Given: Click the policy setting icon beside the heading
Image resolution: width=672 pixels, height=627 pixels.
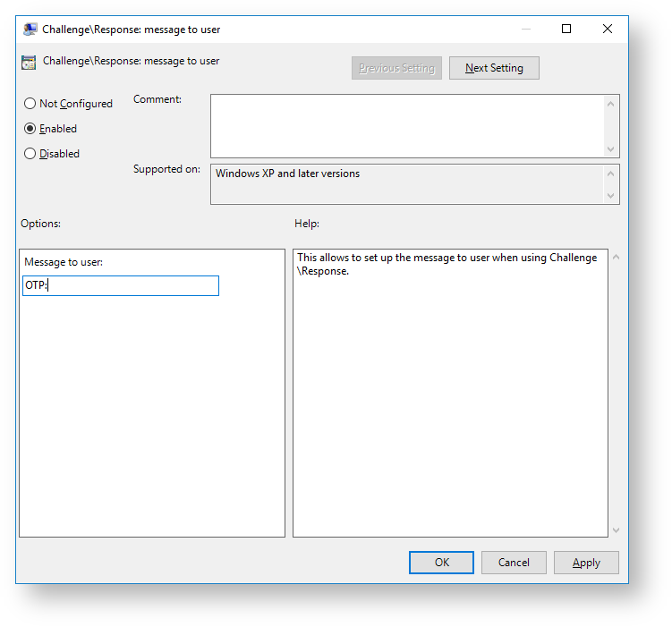Looking at the screenshot, I should click(x=29, y=63).
